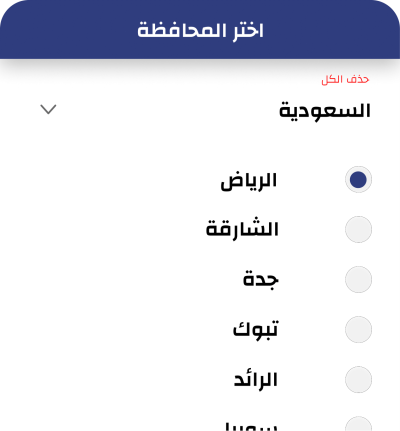The width and height of the screenshot is (400, 431).
Task: Click the الشارقة city label text
Action: 242,229
